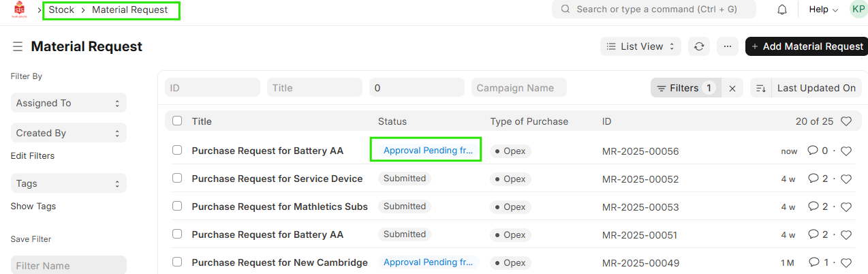868x274 pixels.
Task: Tick checkbox for Purchase Request for Mathletics Subs
Action: 177,207
